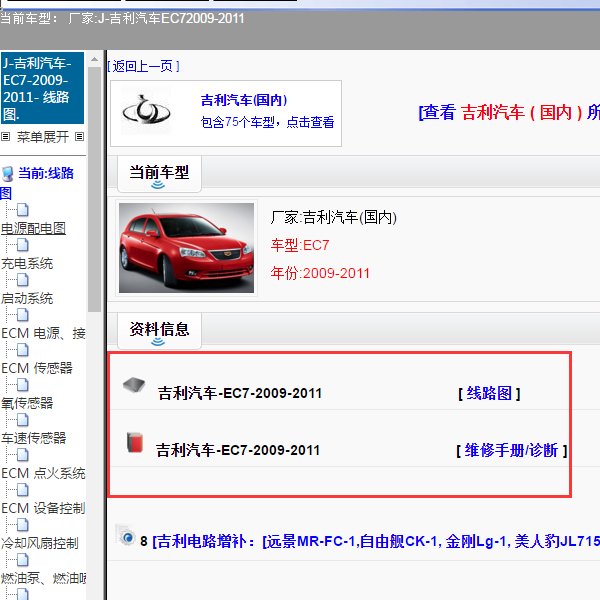Click the page icon above 车速传感器
600x600 pixels.
[x=23, y=420]
